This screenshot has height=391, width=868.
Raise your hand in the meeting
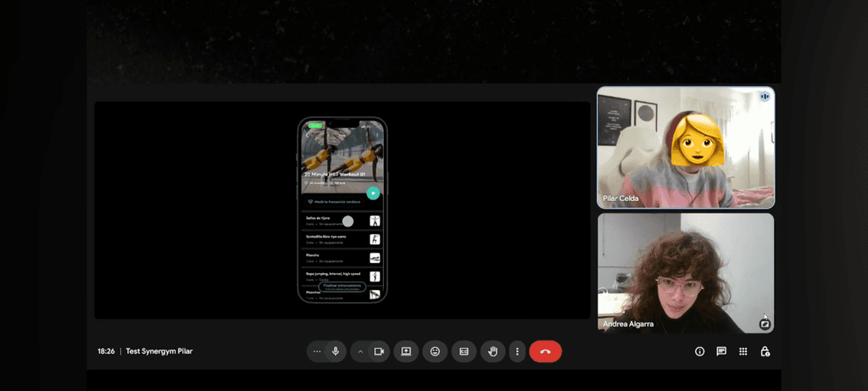click(x=492, y=352)
